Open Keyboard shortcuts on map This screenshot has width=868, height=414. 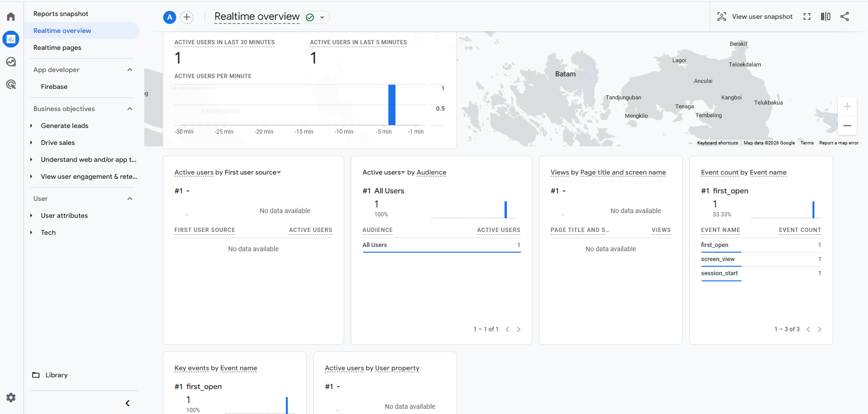click(718, 143)
